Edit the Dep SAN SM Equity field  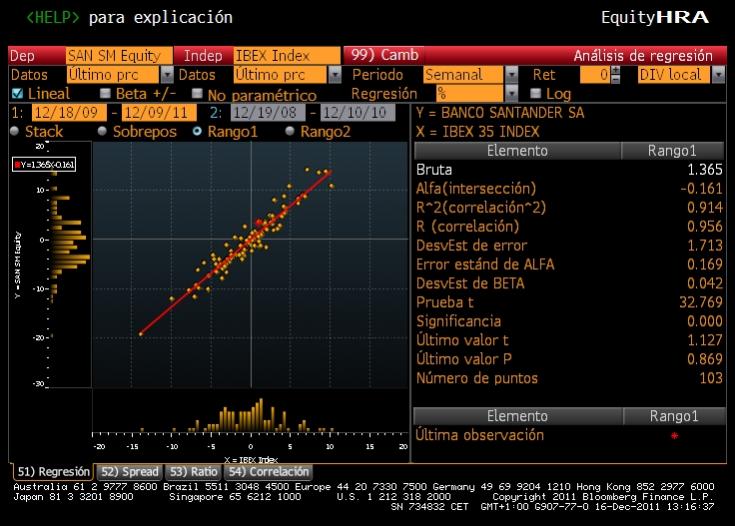[119, 56]
